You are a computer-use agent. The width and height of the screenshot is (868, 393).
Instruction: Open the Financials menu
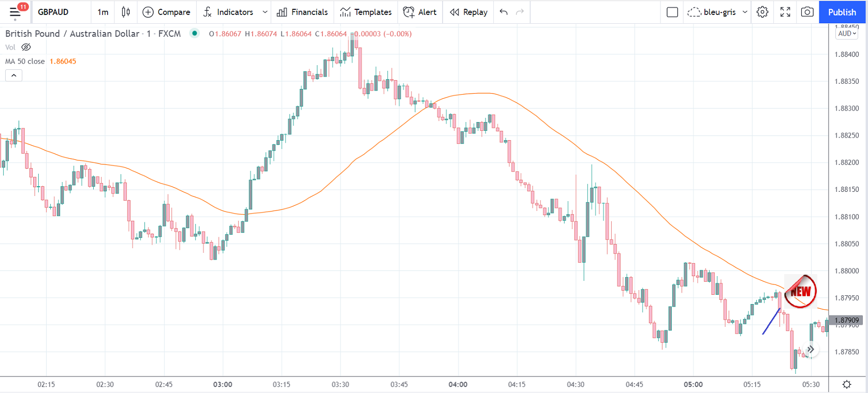[x=302, y=12]
